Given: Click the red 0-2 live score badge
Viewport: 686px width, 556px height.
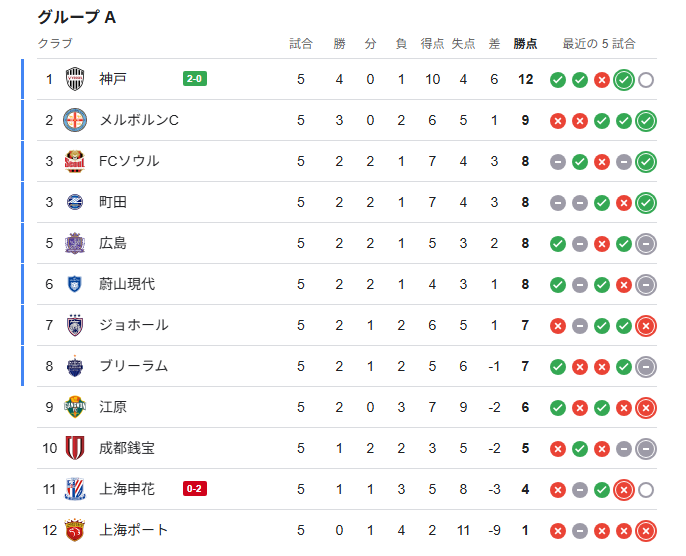Looking at the screenshot, I should (x=195, y=489).
